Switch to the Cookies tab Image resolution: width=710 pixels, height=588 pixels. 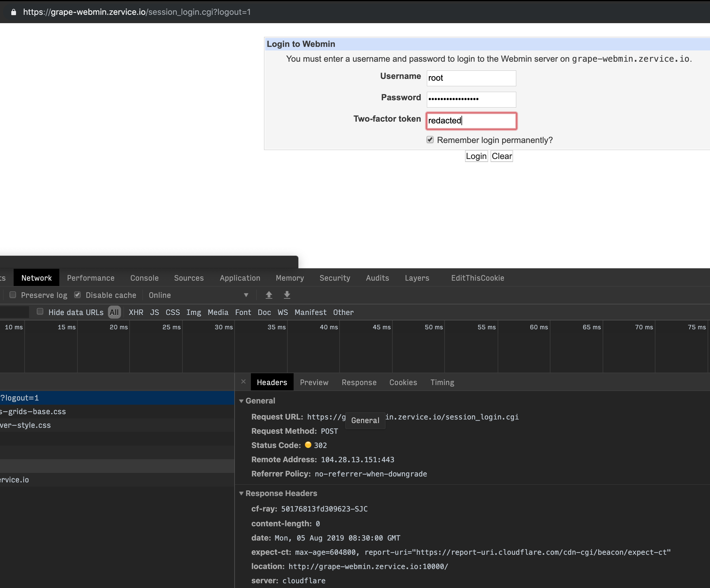[x=403, y=382]
